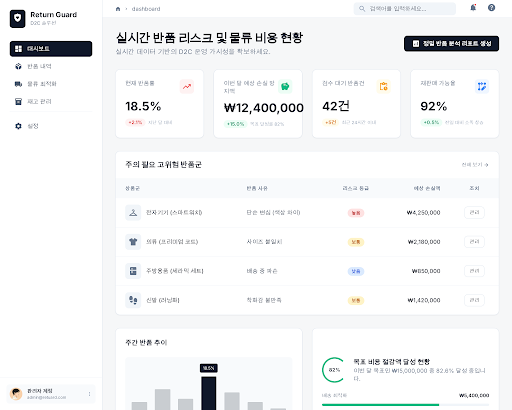Click the search magnifier icon

pyautogui.click(x=362, y=9)
